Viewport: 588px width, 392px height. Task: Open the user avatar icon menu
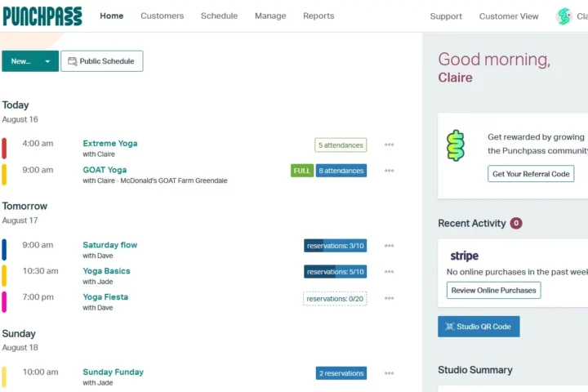click(563, 16)
